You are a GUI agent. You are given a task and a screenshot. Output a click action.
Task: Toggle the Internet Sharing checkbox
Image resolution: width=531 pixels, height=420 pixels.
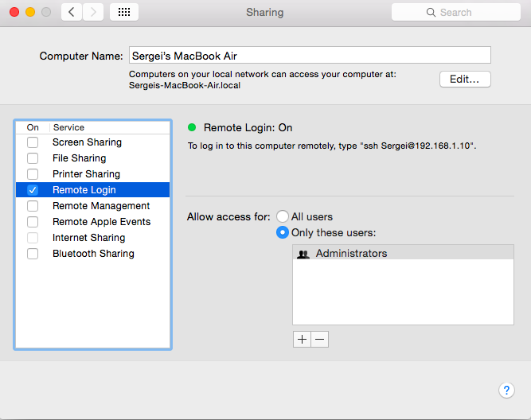pos(33,238)
